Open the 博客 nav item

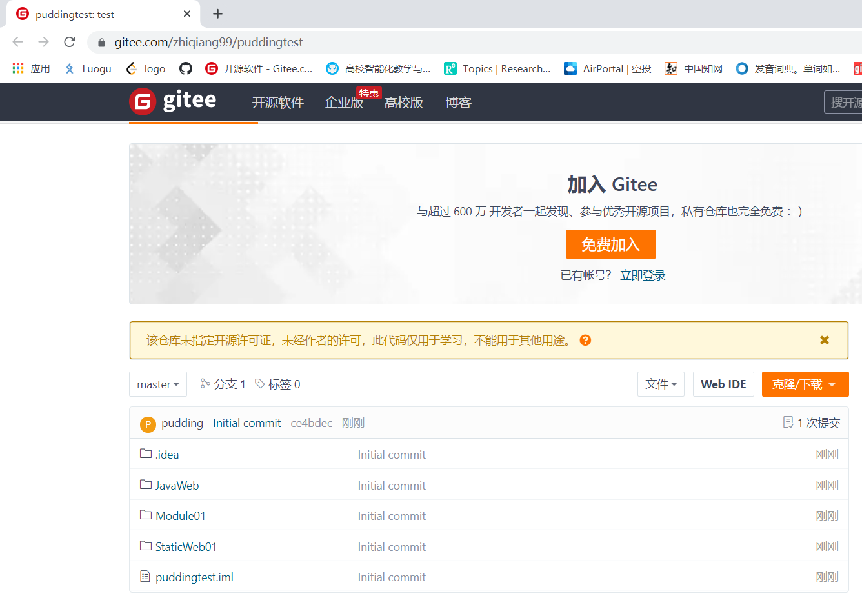click(459, 103)
